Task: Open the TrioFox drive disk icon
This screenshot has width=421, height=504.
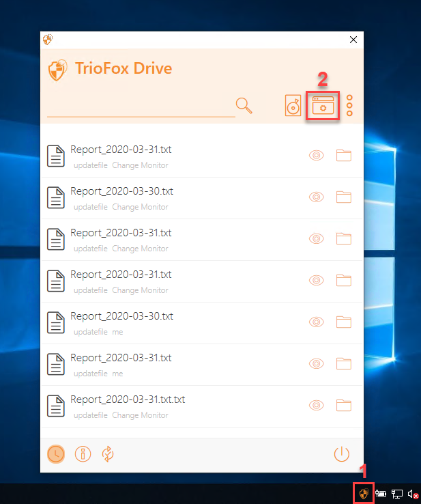Action: click(x=293, y=105)
